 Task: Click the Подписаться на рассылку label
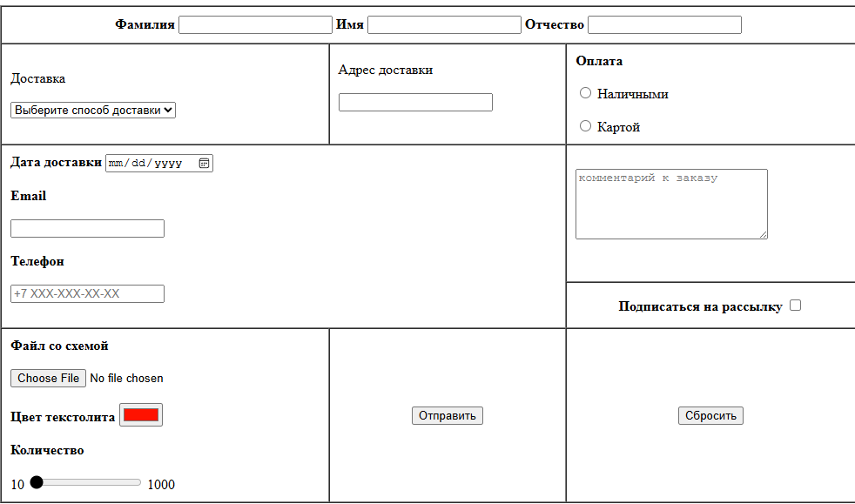[700, 306]
